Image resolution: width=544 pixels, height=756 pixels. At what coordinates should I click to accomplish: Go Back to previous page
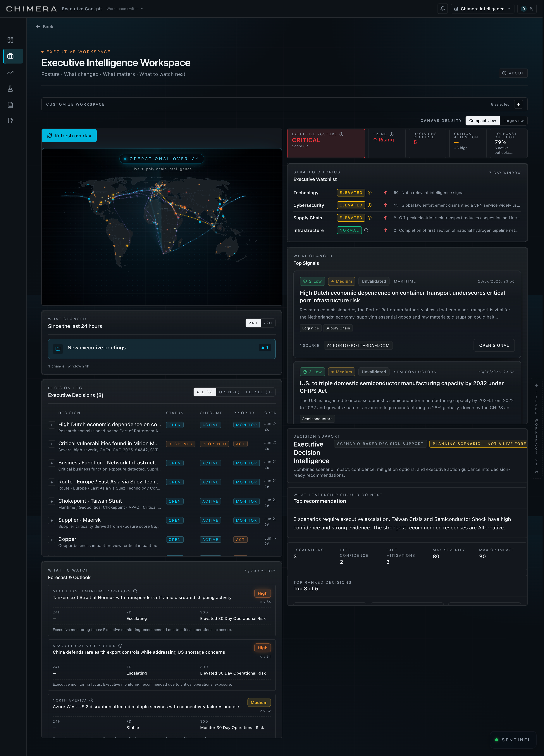(x=45, y=27)
